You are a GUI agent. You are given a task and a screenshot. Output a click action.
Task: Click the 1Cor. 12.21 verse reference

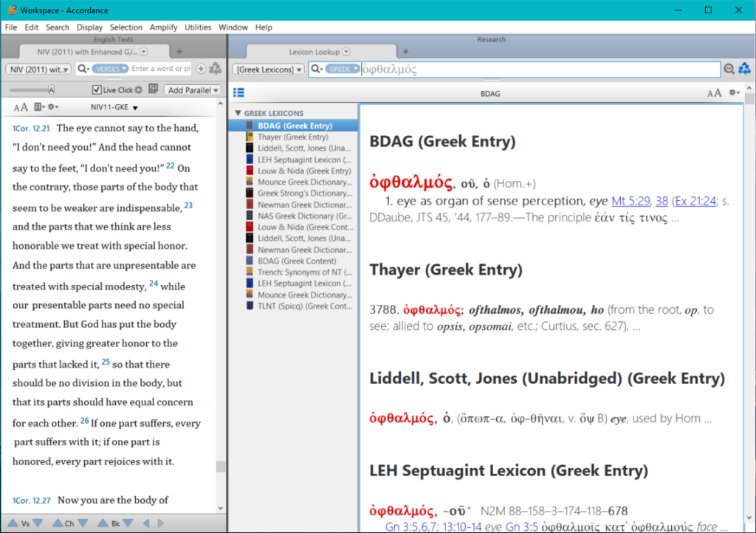[31, 128]
